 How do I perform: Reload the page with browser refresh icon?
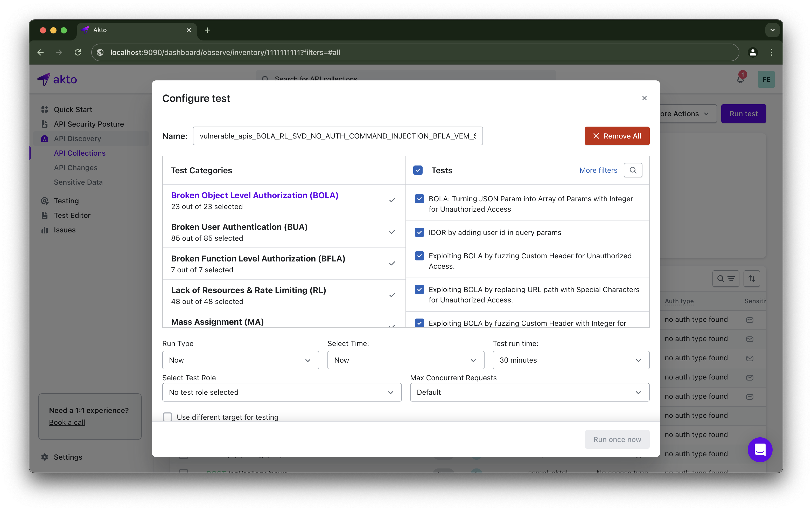[78, 52]
